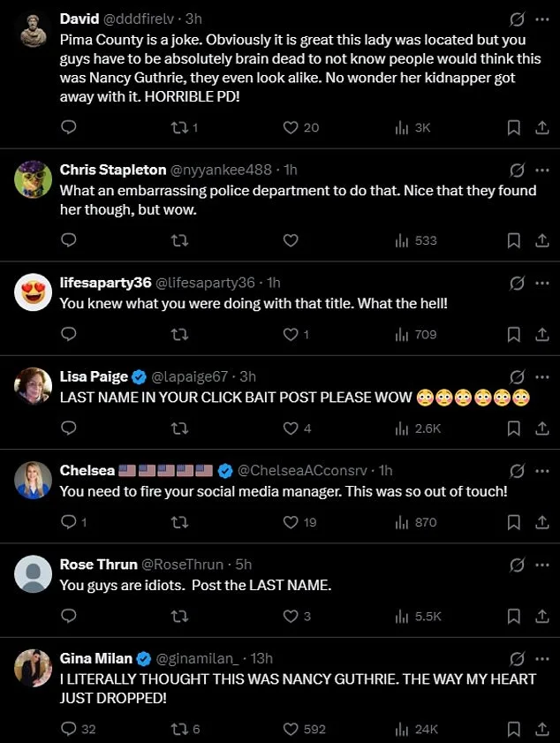Screen dimensions: 560x743
Task: Share Chris Stapleton's reply
Action: [x=541, y=240]
